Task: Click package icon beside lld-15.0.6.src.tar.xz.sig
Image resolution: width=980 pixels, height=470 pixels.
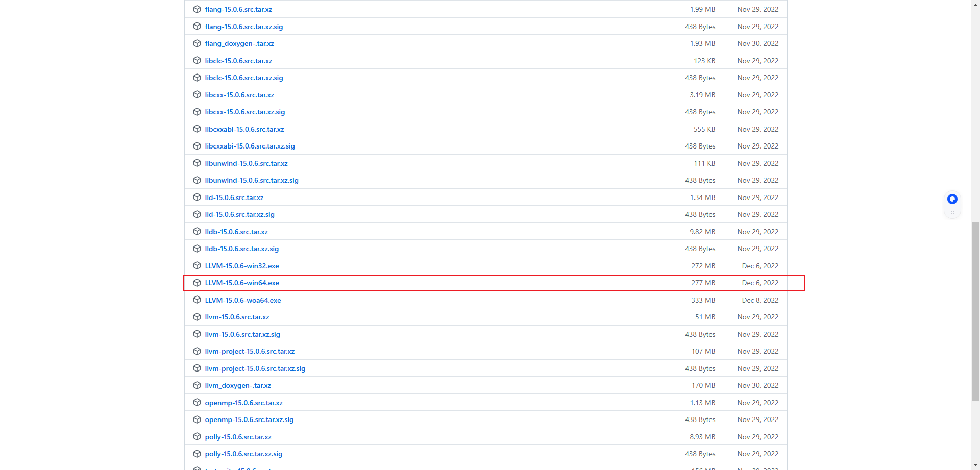Action: pos(197,214)
